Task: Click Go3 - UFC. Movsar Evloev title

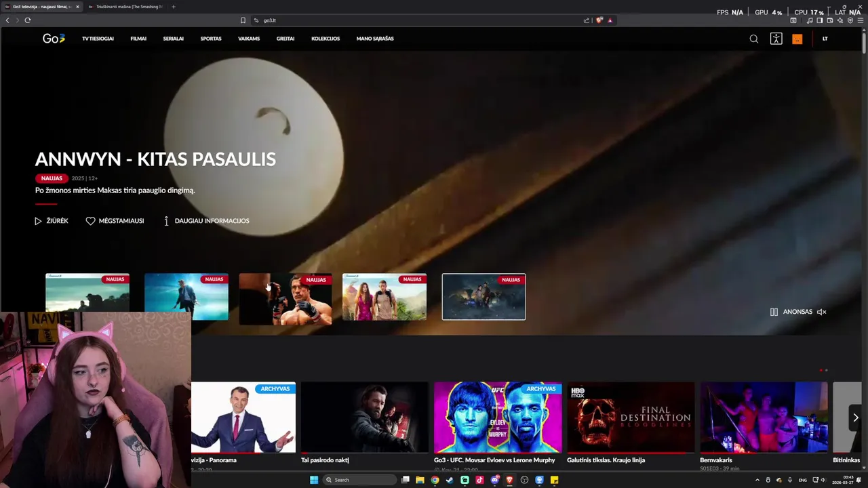Action: [494, 460]
